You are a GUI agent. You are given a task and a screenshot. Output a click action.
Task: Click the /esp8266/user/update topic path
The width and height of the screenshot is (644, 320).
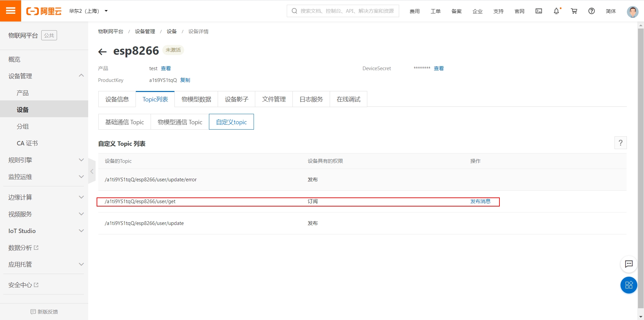pos(144,223)
